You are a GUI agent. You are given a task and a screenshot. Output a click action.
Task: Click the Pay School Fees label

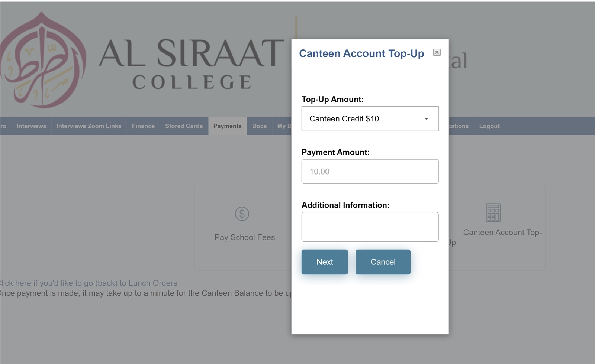tap(245, 237)
